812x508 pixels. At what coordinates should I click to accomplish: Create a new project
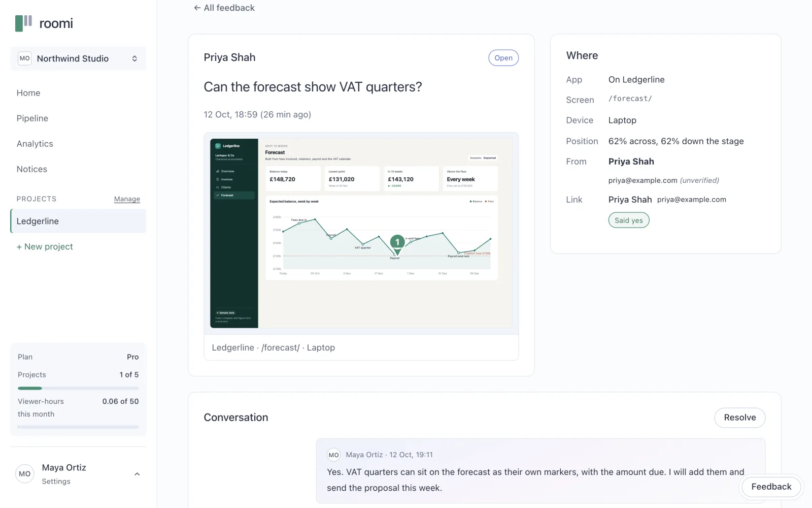pyautogui.click(x=45, y=246)
